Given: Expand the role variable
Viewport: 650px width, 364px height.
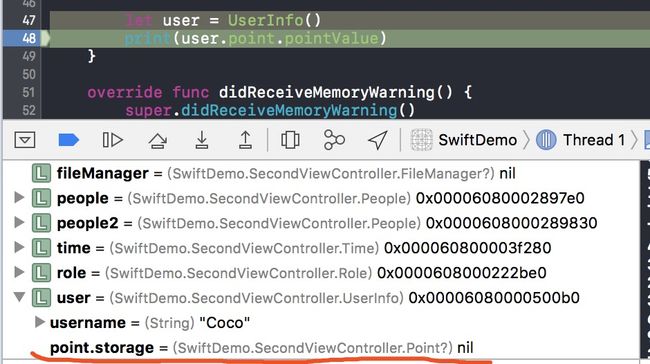Looking at the screenshot, I should coord(19,272).
